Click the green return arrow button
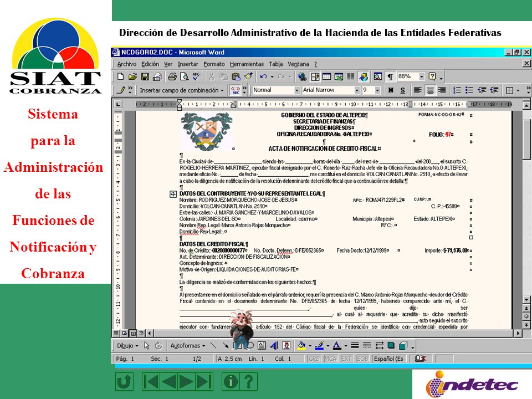This screenshot has height=399, width=532. 124,382
